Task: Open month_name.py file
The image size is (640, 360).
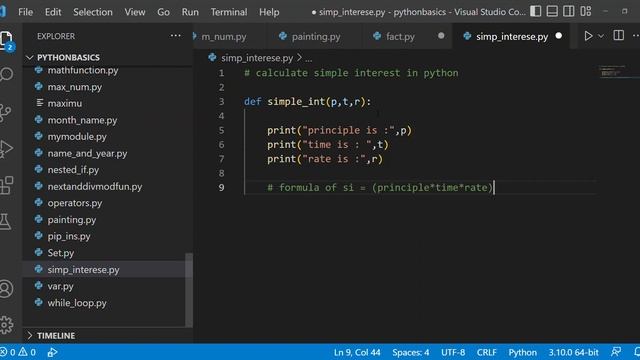Action: [82, 120]
